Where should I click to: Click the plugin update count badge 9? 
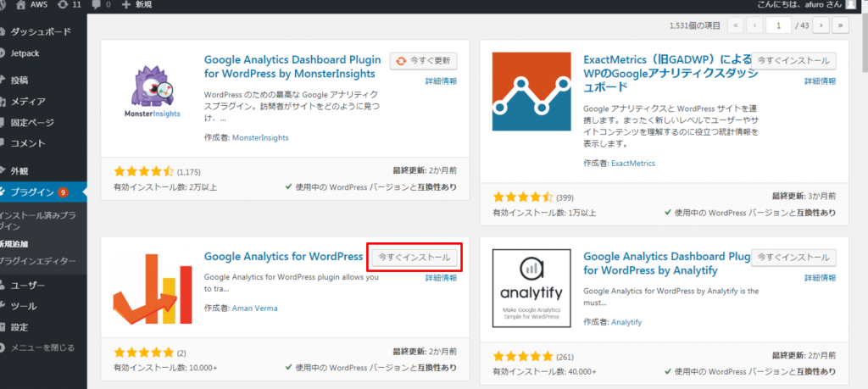[63, 192]
